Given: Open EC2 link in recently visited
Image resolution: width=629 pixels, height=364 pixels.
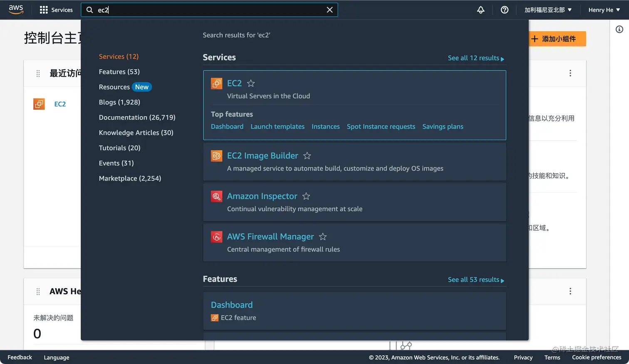Looking at the screenshot, I should 60,104.
